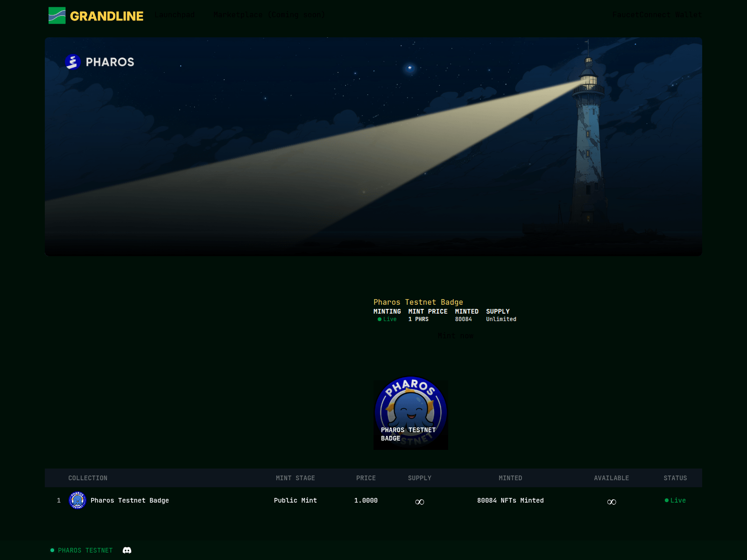Click the lighthouse banner image

[x=373, y=147]
